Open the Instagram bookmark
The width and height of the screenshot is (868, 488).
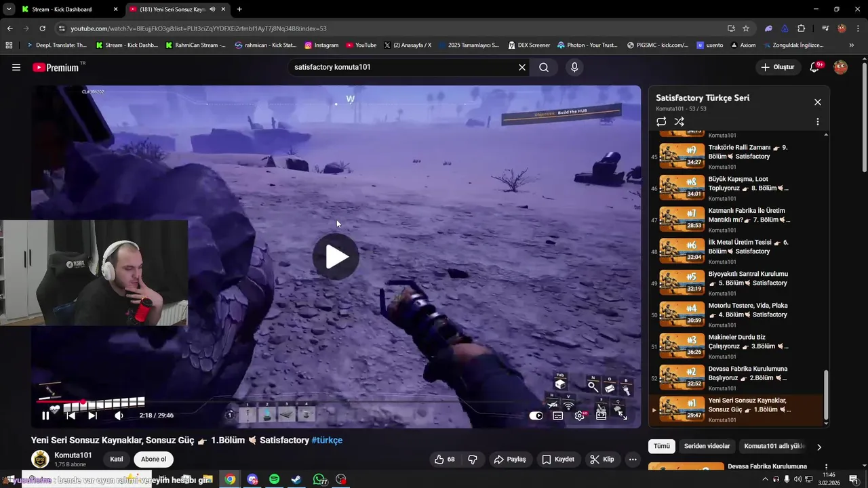pos(321,45)
